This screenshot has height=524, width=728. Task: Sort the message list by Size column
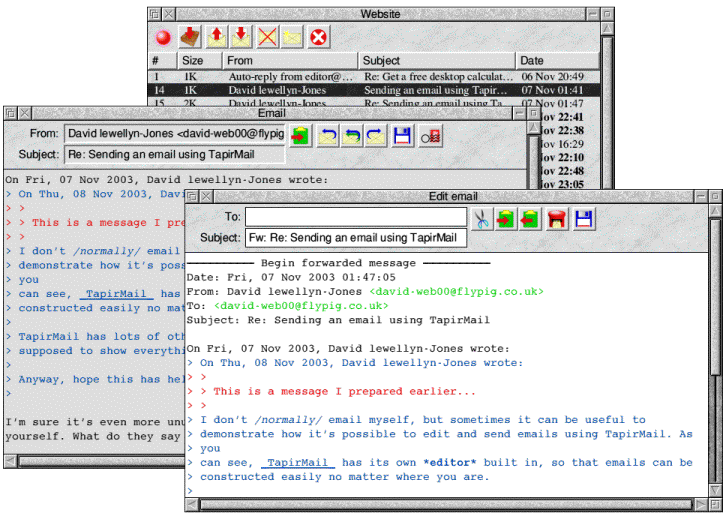199,61
